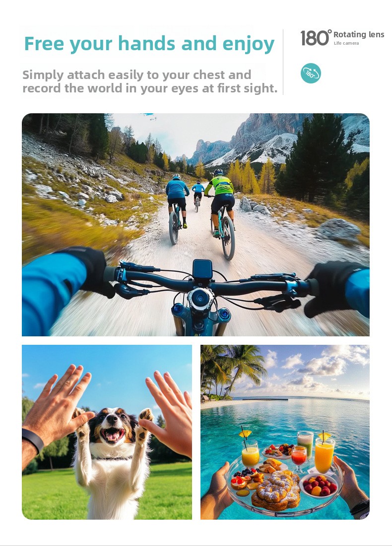Screen dimensions: 392x546
Task: Open the dog high-five photo
Action: tap(107, 432)
